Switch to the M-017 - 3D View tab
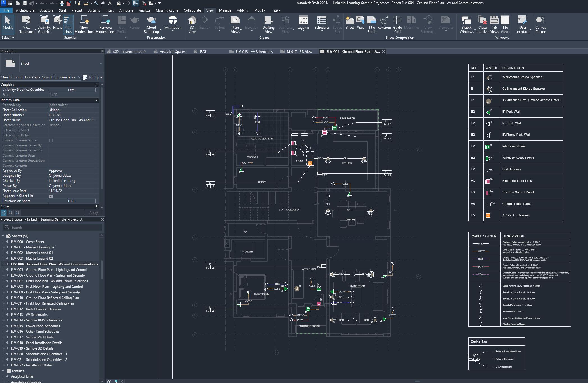The height and width of the screenshot is (383, 588). 299,52
